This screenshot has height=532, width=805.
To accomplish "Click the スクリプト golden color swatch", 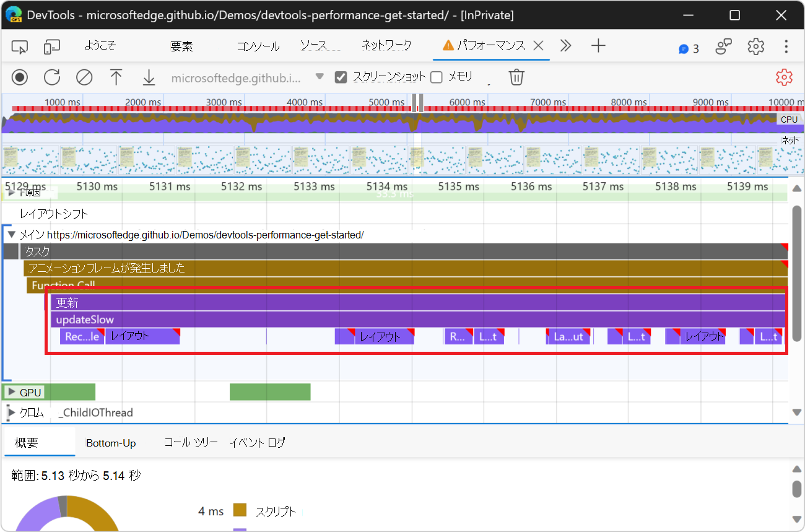I will pos(240,510).
